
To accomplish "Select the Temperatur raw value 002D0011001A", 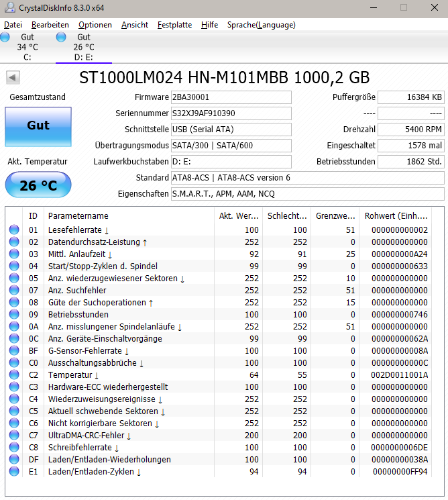I will click(x=399, y=375).
